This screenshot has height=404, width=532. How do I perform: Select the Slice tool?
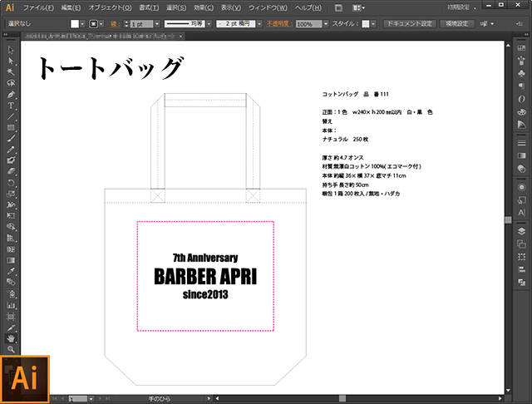11,328
